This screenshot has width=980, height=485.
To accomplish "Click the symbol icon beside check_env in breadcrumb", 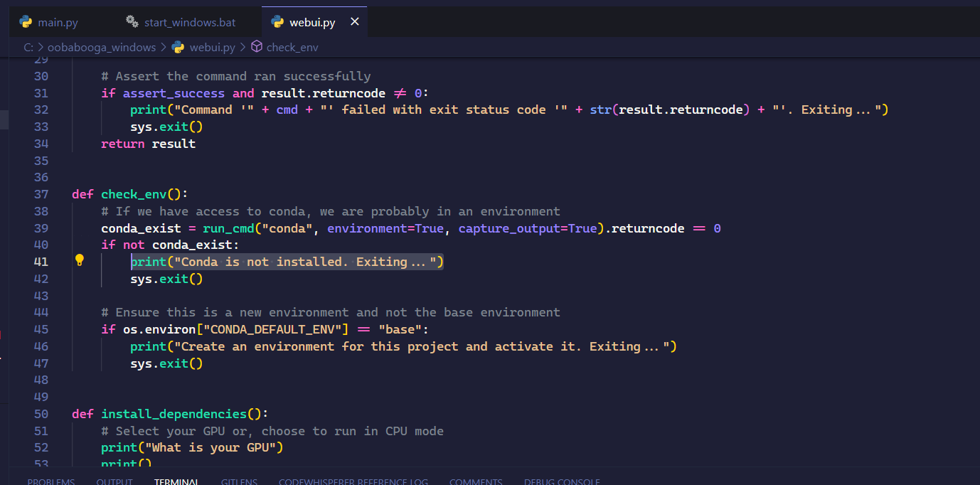I will point(255,47).
